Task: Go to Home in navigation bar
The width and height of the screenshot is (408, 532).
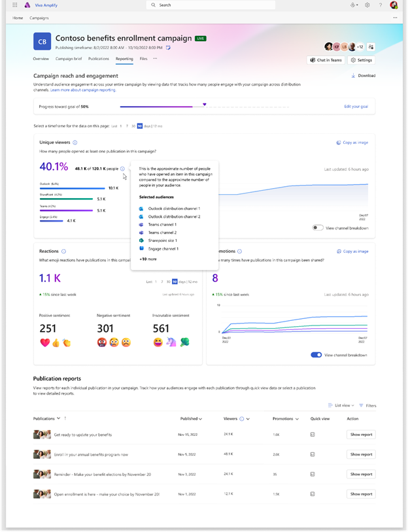Action: (x=18, y=18)
